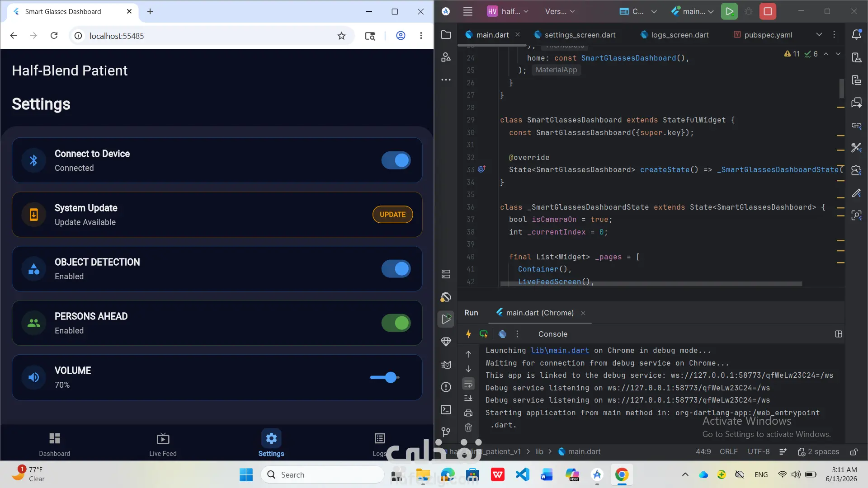Open the Logs tab in bottom navigation
Image resolution: width=868 pixels, height=488 pixels.
click(x=380, y=444)
